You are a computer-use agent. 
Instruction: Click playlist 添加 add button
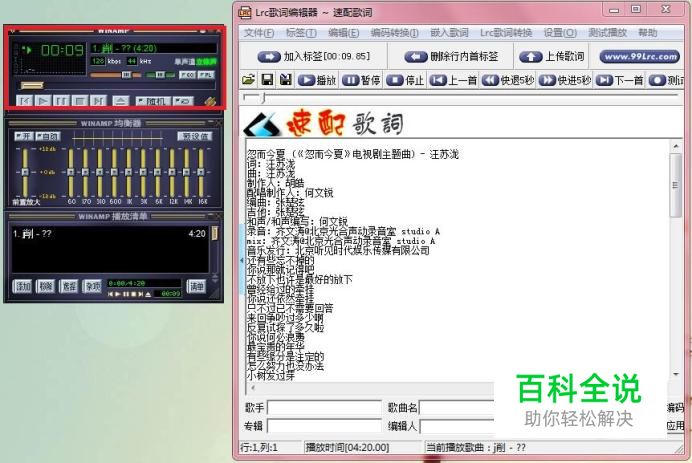click(23, 286)
